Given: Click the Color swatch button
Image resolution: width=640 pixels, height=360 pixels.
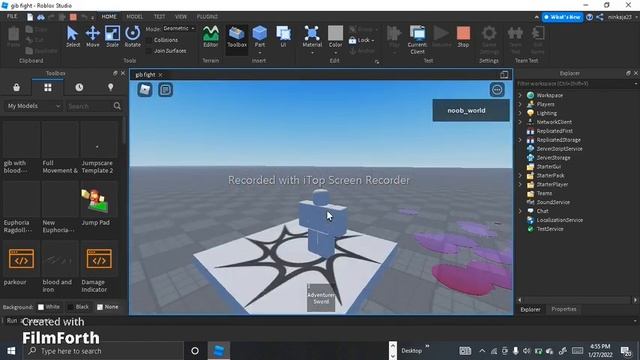Looking at the screenshot, I should point(336,38).
